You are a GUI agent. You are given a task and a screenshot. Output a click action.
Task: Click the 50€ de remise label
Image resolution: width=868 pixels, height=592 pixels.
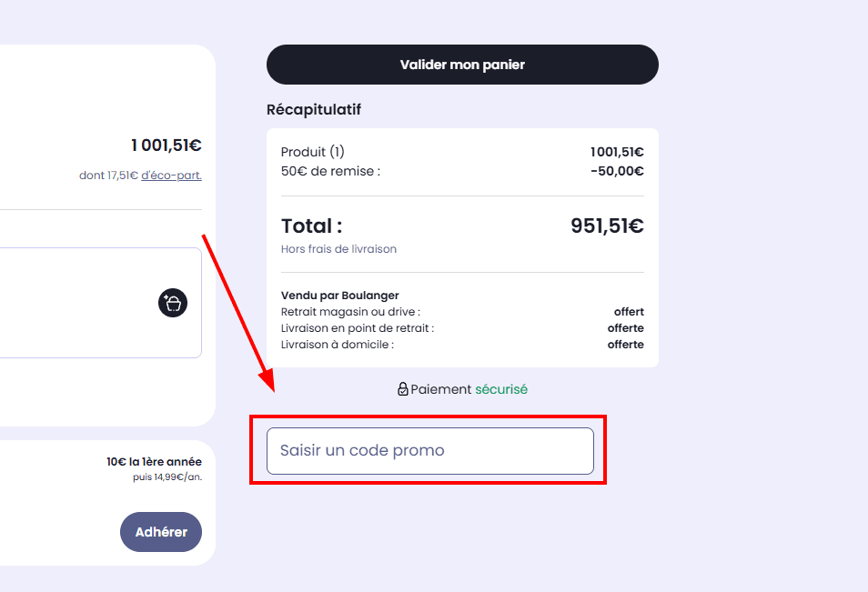click(330, 170)
